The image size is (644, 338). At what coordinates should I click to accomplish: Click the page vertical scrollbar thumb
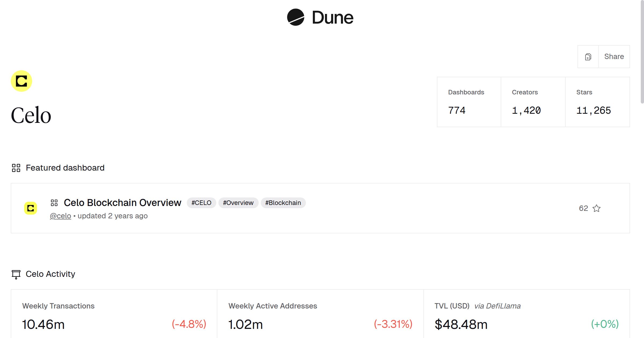(642, 52)
